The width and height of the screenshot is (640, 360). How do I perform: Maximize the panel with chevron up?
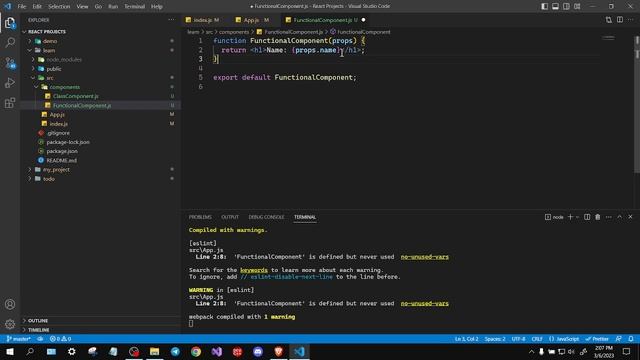click(620, 217)
